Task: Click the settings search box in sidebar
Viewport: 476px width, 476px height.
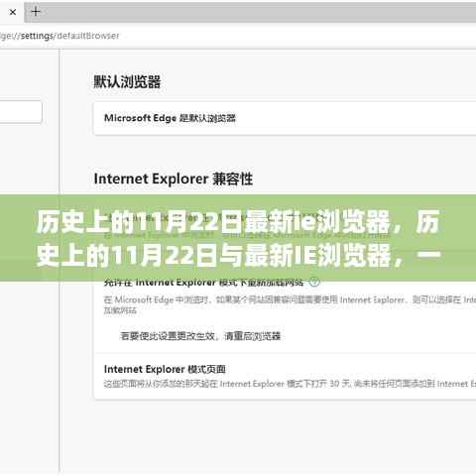Action: 21,112
